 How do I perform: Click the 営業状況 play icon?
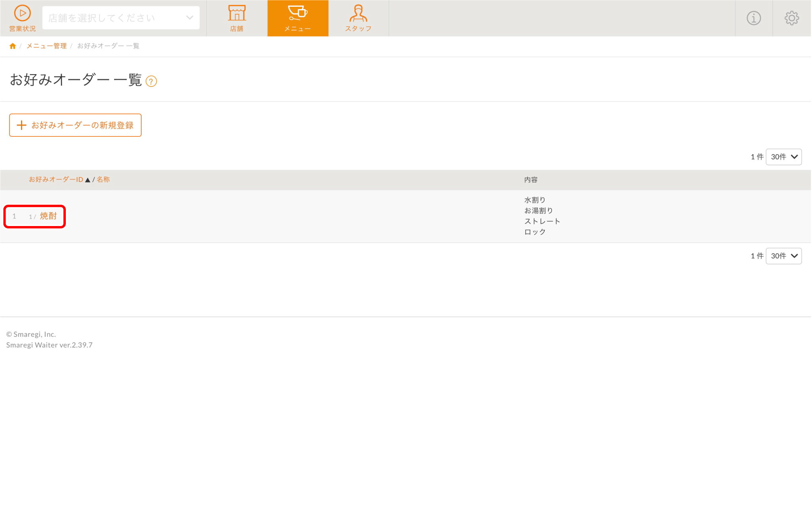(22, 13)
